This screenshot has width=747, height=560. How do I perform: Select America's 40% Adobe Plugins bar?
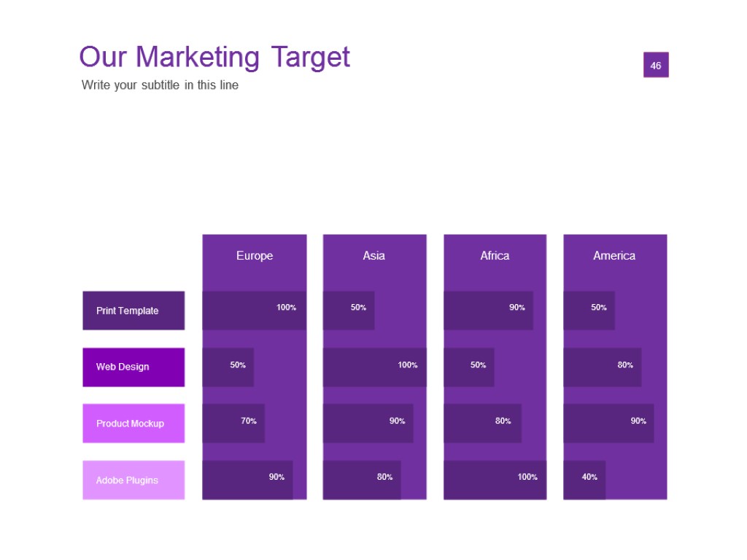584,480
